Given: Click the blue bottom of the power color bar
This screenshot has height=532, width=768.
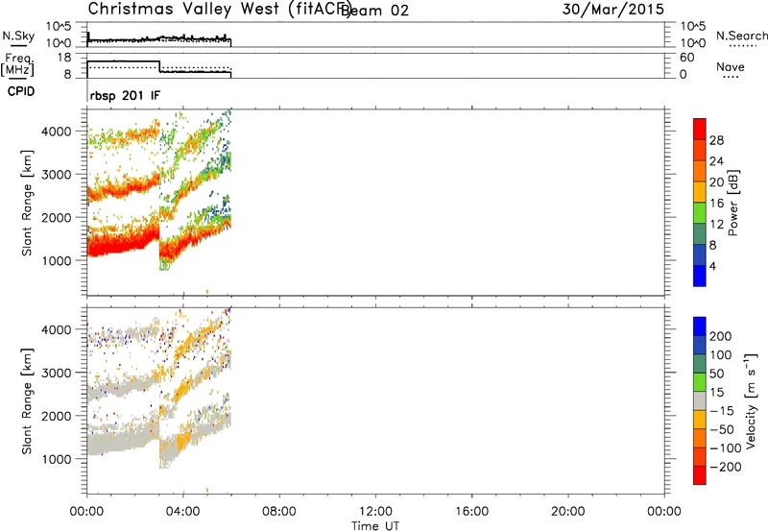Looking at the screenshot, I should coord(700,276).
